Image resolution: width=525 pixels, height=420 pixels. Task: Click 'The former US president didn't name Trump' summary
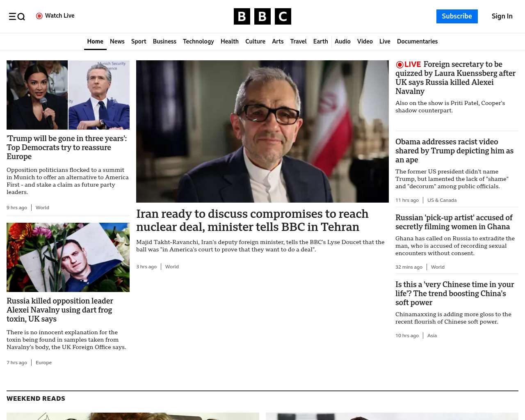[x=452, y=179]
